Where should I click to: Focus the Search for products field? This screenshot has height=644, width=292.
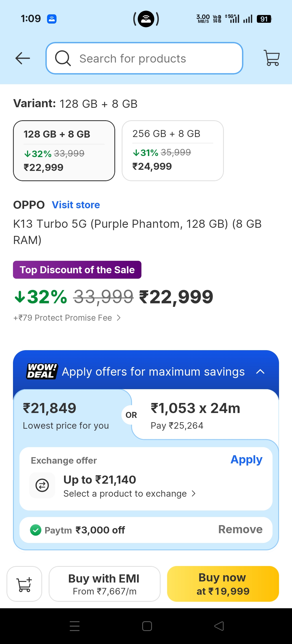pos(151,58)
